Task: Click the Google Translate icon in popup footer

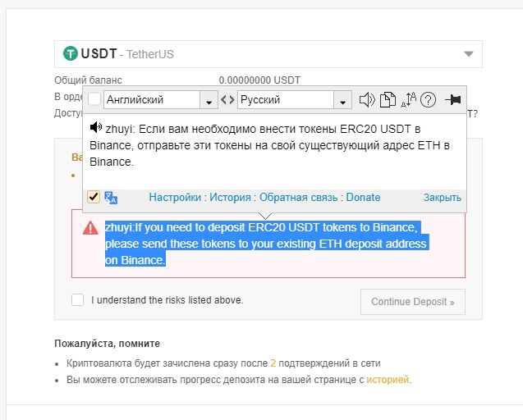Action: tap(111, 198)
